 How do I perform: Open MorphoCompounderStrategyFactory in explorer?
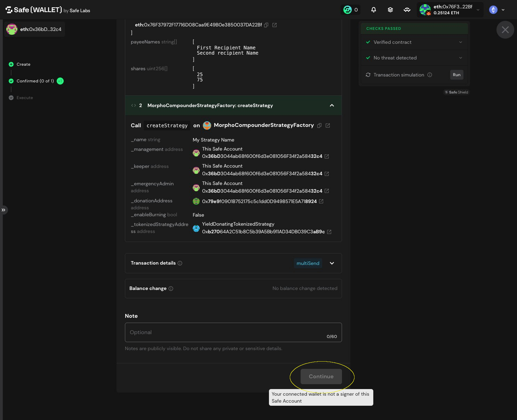tap(328, 126)
